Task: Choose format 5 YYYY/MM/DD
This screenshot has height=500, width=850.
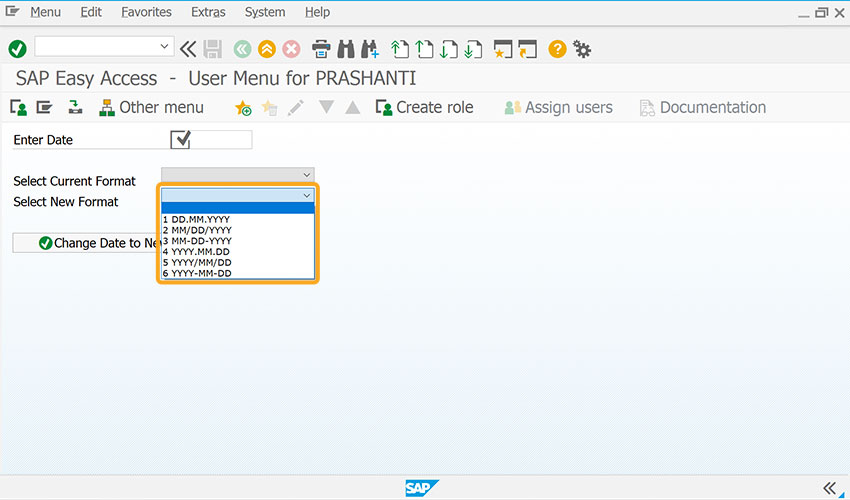Action: 237,262
